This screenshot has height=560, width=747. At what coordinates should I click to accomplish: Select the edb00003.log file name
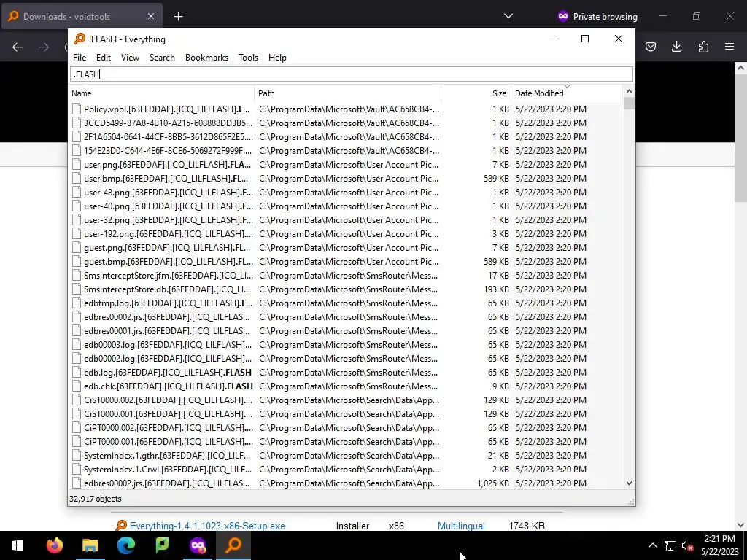pos(169,345)
